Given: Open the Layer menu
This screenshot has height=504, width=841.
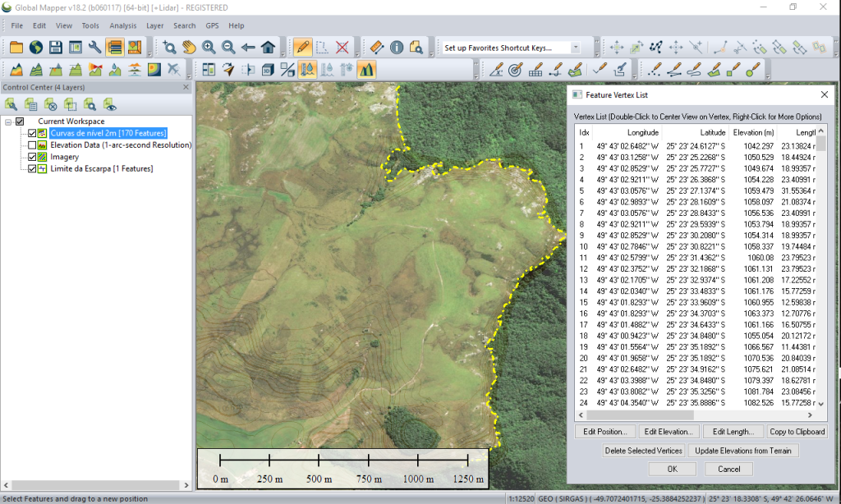Looking at the screenshot, I should (x=155, y=25).
